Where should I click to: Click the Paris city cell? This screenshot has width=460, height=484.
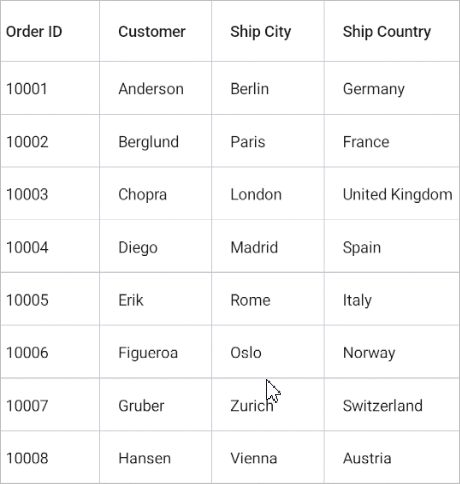coord(268,141)
